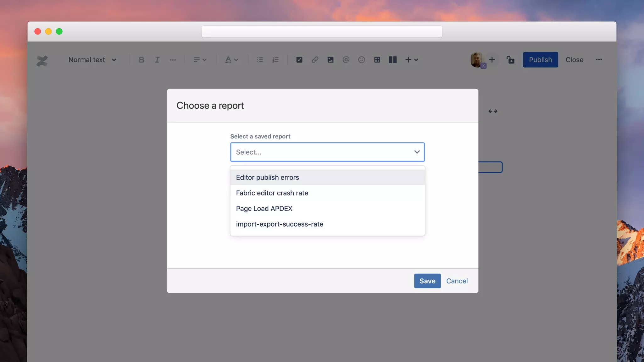Click the Cancel link
This screenshot has width=644, height=362.
click(x=457, y=281)
